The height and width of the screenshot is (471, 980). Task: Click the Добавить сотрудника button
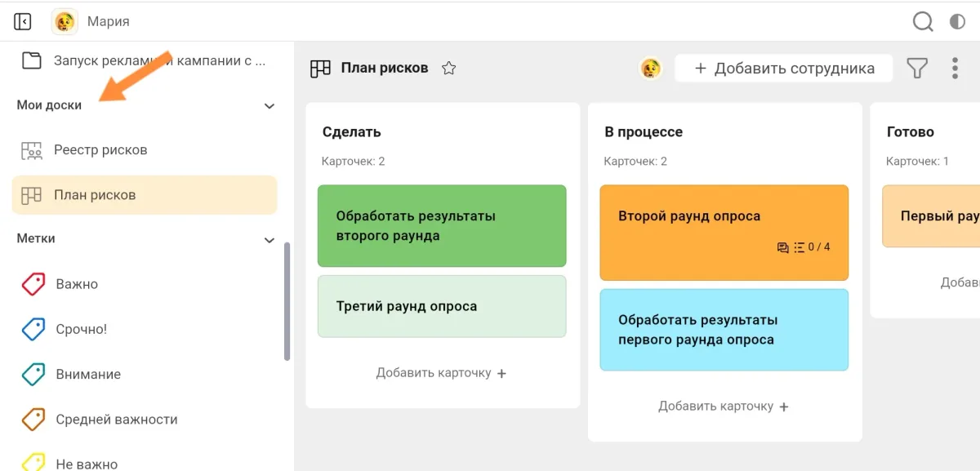pos(784,69)
